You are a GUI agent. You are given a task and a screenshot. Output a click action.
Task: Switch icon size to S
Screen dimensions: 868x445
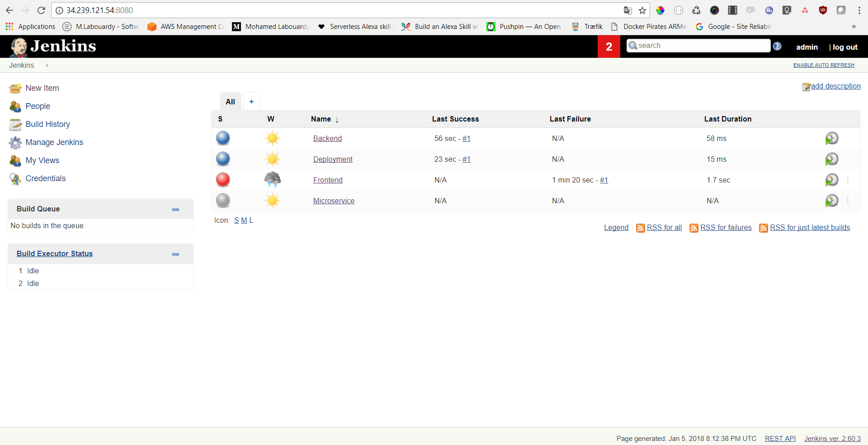coord(236,220)
